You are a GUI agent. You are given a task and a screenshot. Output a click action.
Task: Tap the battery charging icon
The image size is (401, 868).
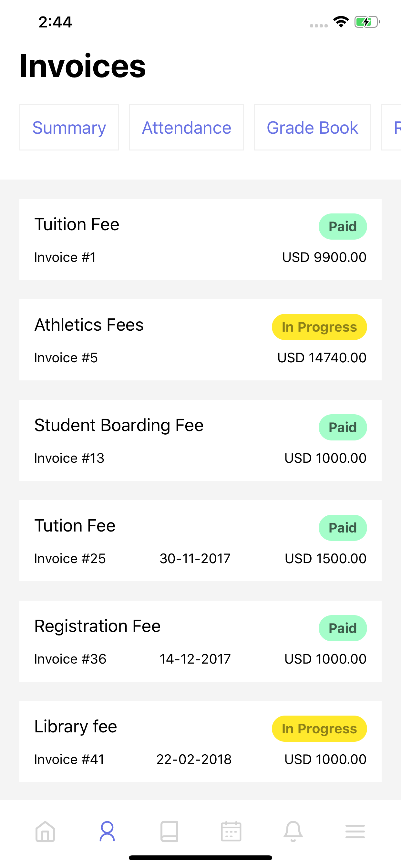(x=367, y=22)
